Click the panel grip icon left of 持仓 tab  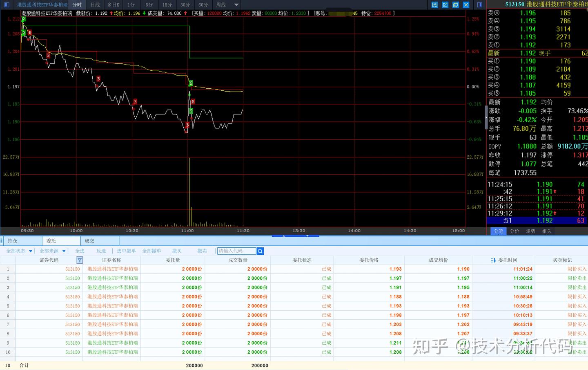point(2,241)
